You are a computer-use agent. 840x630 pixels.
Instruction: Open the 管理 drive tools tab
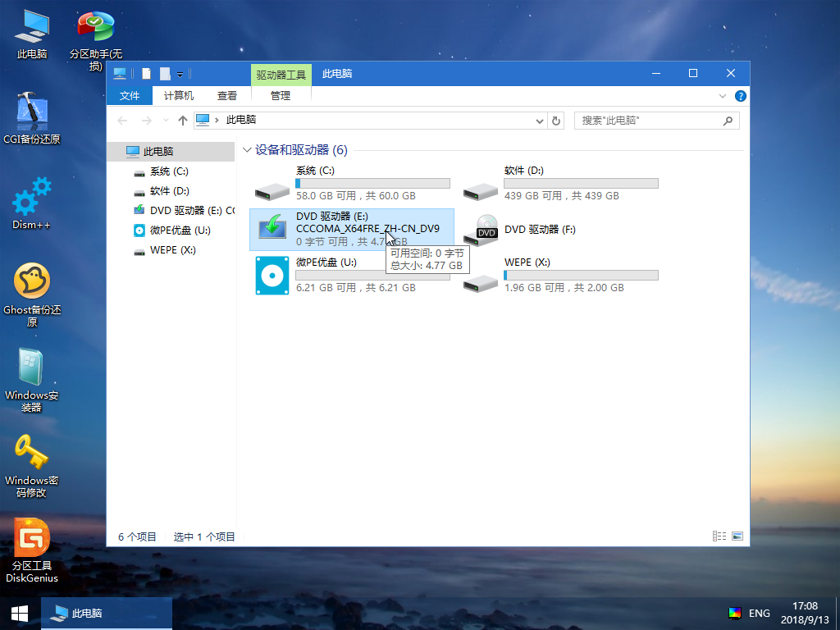click(x=280, y=95)
